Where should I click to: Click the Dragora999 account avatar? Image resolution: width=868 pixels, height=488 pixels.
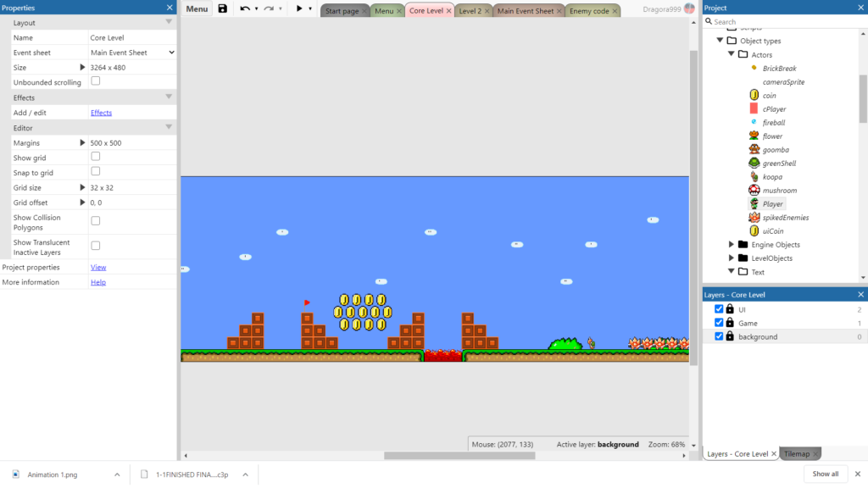[x=689, y=8]
